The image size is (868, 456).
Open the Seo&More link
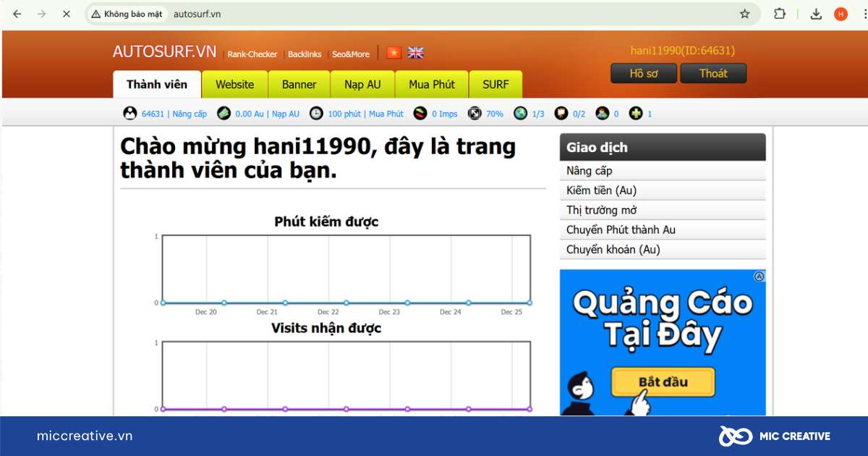pos(351,54)
